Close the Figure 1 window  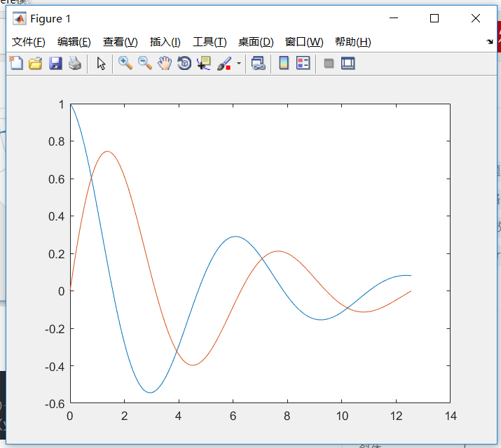pyautogui.click(x=476, y=18)
